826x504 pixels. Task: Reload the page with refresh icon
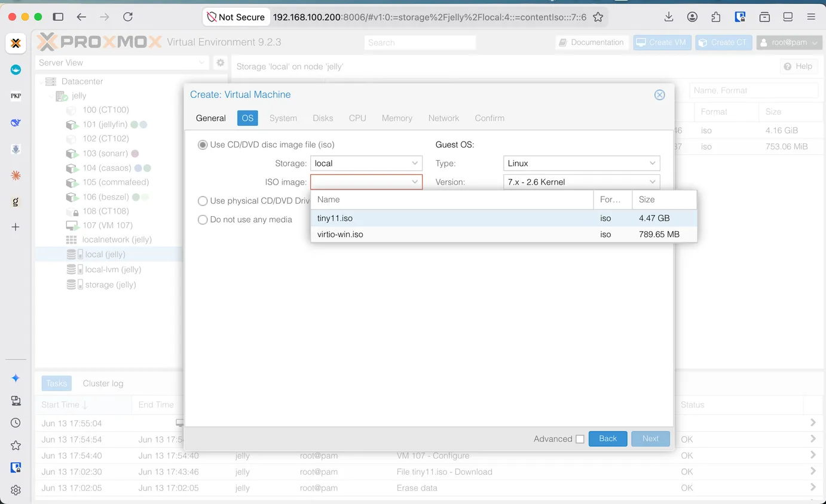tap(128, 17)
